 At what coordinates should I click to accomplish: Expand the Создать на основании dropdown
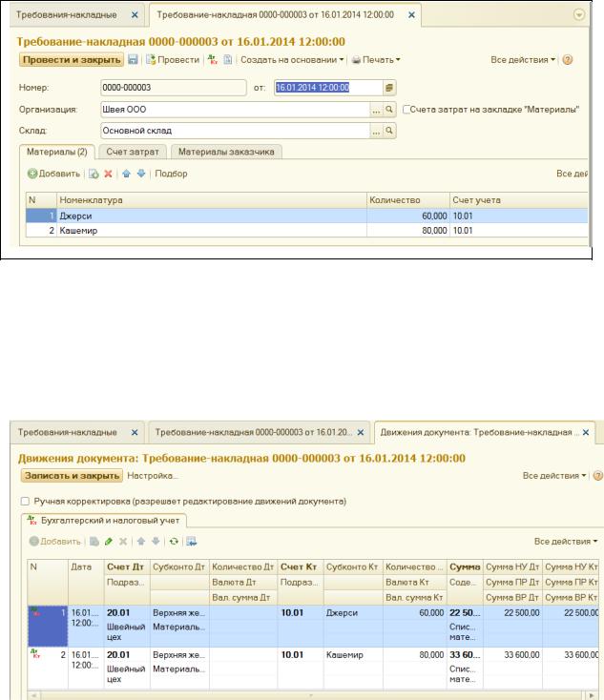click(292, 60)
